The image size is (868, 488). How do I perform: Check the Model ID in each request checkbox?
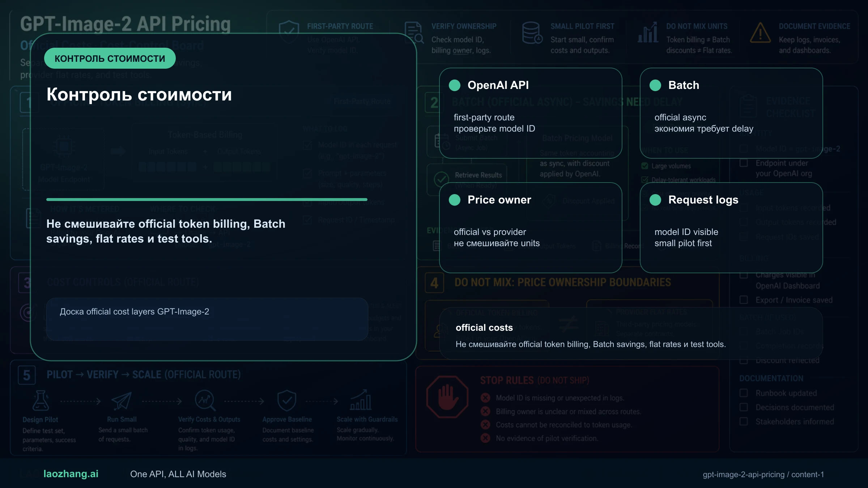pos(307,145)
